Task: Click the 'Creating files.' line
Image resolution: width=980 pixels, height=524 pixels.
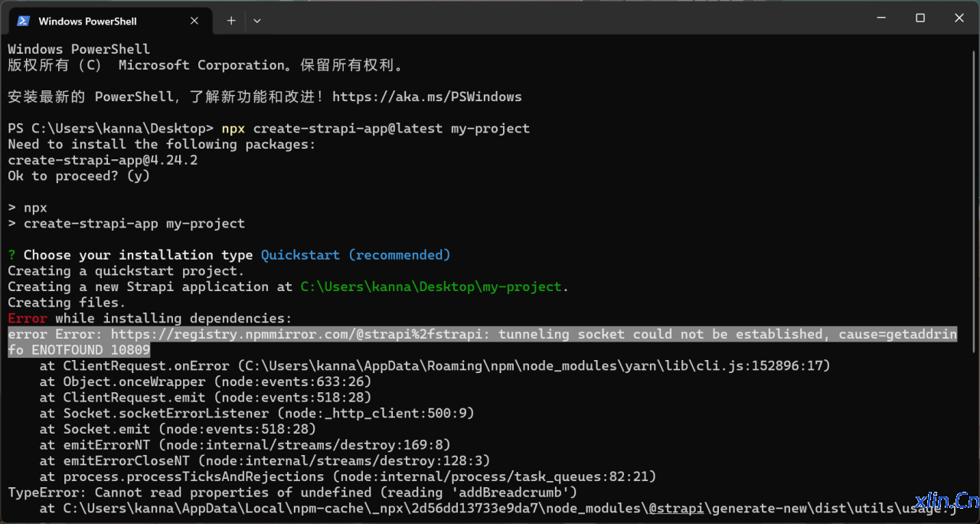Action: point(67,303)
